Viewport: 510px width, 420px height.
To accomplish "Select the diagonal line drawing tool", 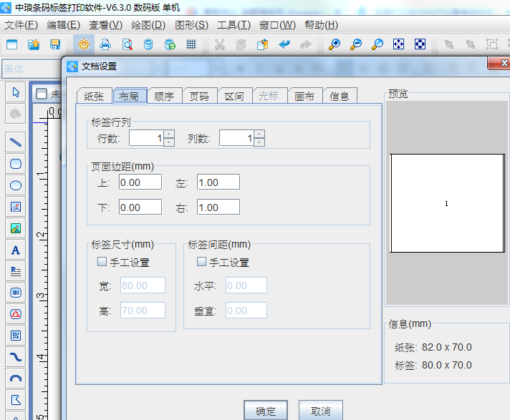I will pyautogui.click(x=16, y=142).
